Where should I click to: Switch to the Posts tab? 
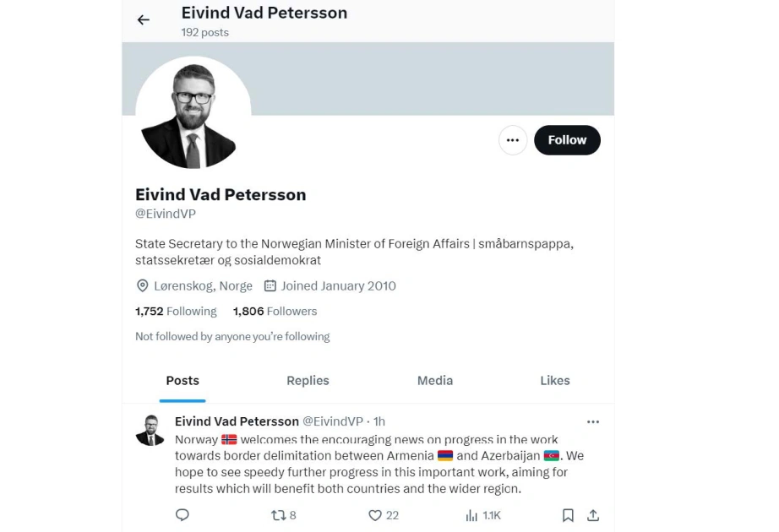tap(182, 381)
